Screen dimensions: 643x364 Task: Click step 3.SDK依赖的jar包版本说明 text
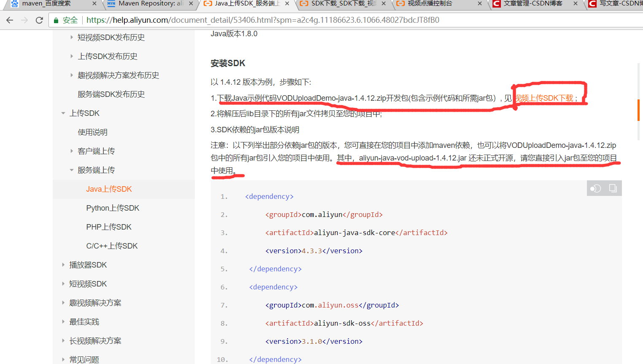(255, 130)
